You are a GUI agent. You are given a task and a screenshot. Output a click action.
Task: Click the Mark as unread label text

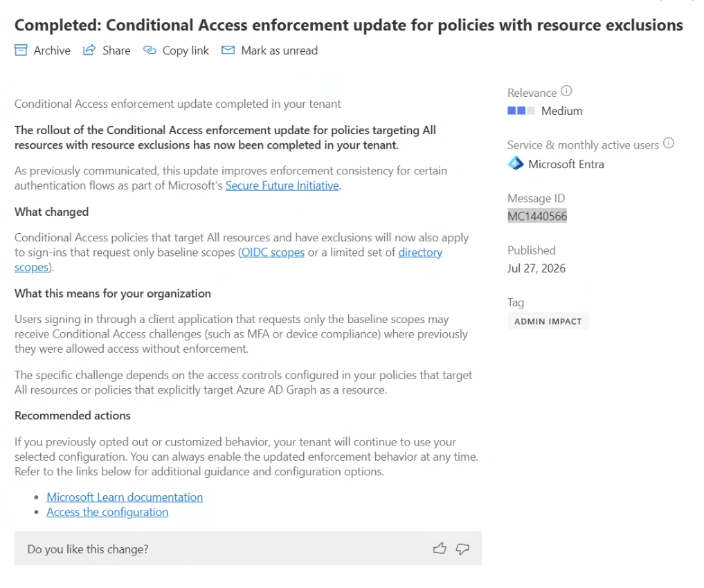tap(279, 50)
